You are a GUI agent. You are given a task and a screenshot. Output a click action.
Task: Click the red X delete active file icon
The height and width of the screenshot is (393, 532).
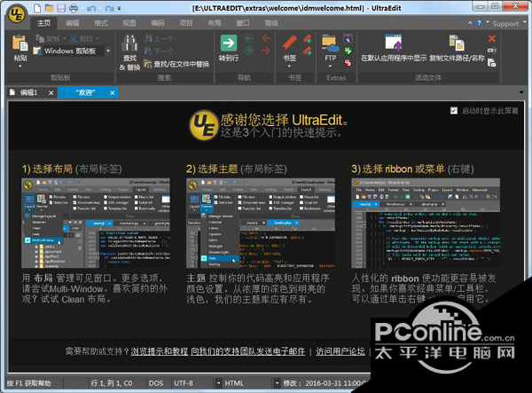[x=491, y=38]
